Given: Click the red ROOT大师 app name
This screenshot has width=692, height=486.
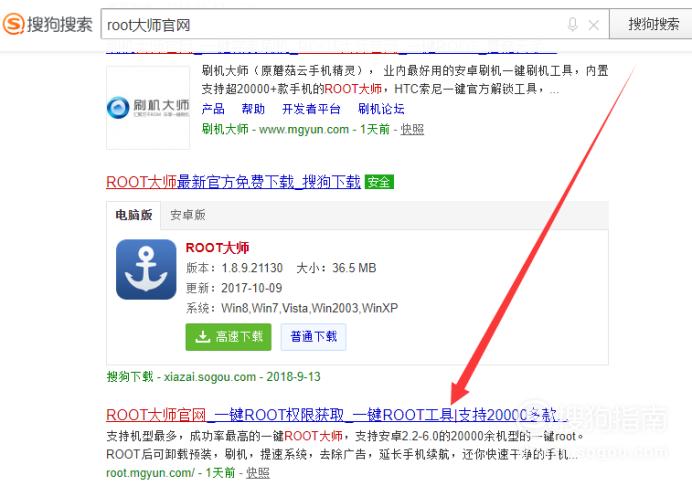Looking at the screenshot, I should tap(217, 248).
